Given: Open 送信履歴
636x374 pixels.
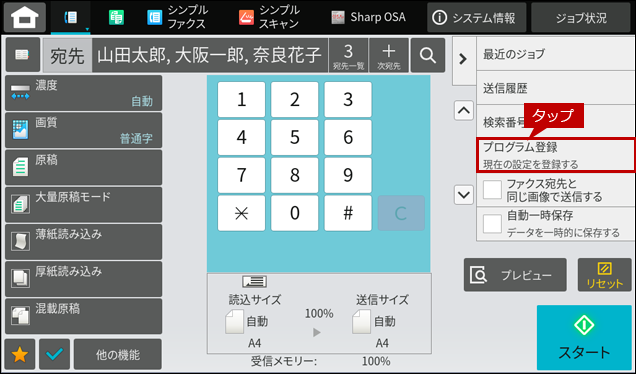Looking at the screenshot, I should pyautogui.click(x=556, y=88).
